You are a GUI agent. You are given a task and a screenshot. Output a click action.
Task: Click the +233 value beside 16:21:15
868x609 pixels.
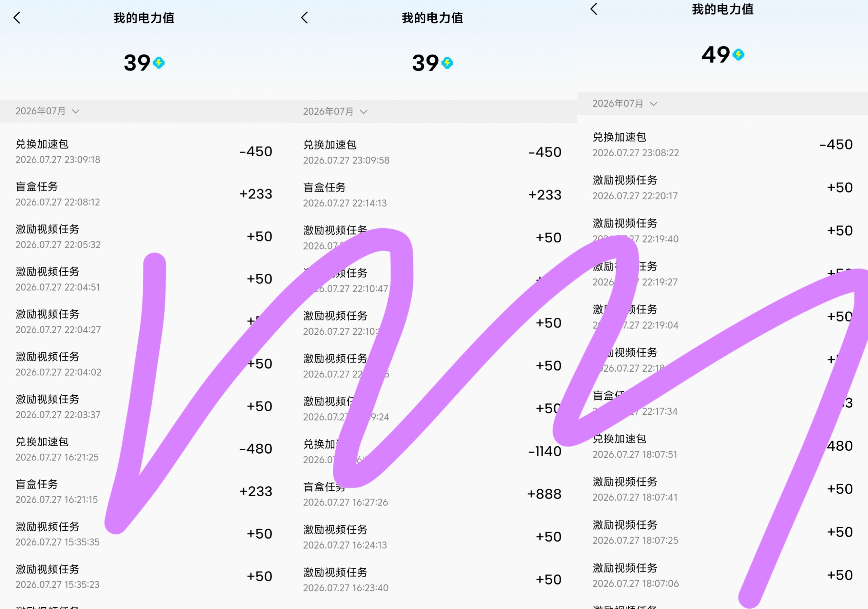256,491
